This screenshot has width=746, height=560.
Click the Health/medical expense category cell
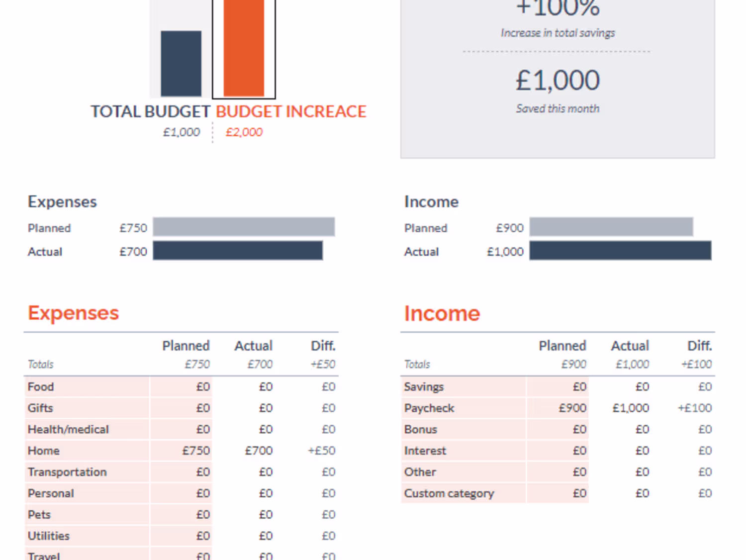tap(87, 430)
